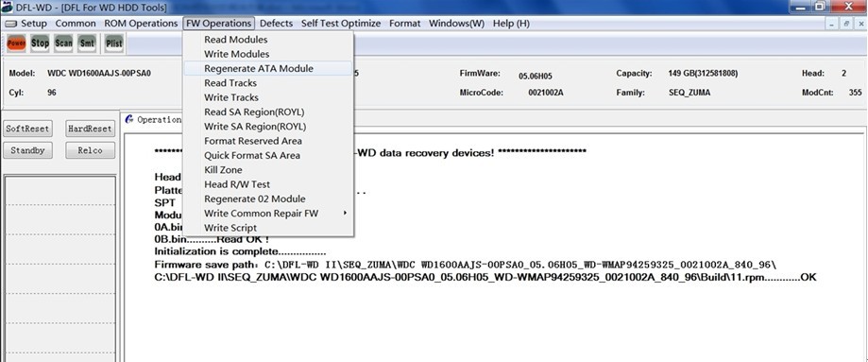
Task: Click capacity value 149 GB(312581808)
Action: [703, 73]
